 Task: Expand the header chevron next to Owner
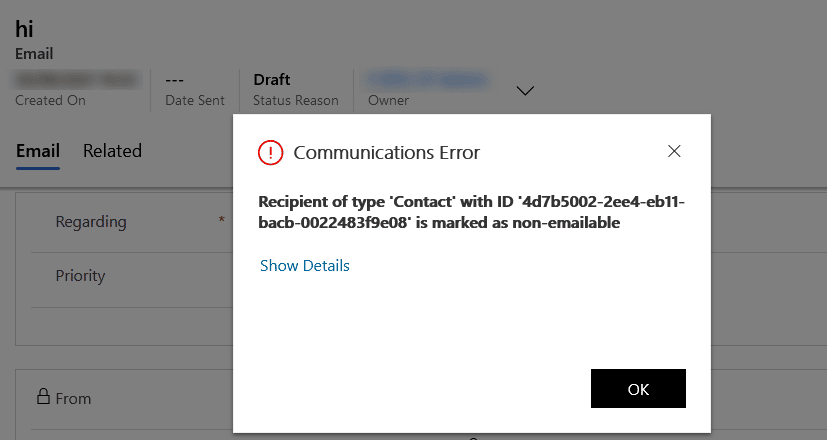pyautogui.click(x=525, y=91)
